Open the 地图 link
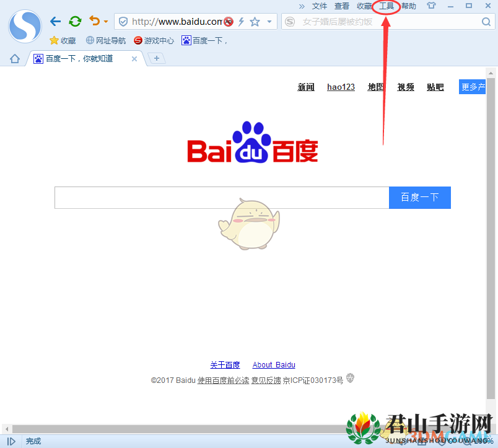The width and height of the screenshot is (498, 448). coord(376,87)
